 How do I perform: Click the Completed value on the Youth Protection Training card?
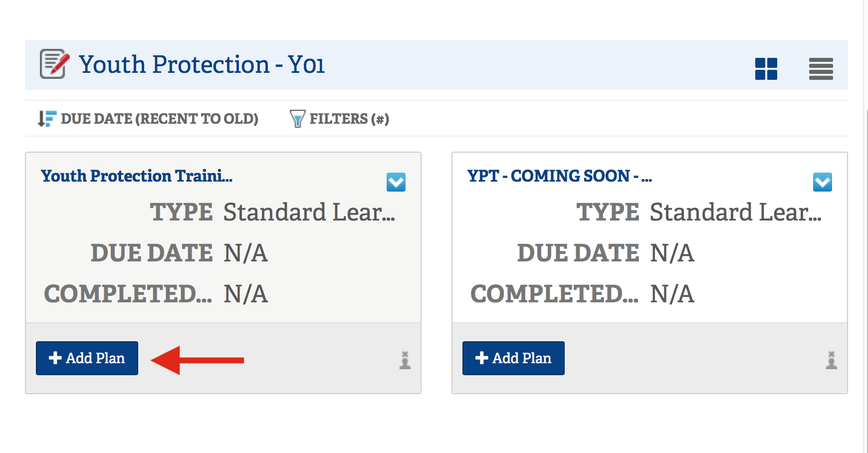pos(245,294)
